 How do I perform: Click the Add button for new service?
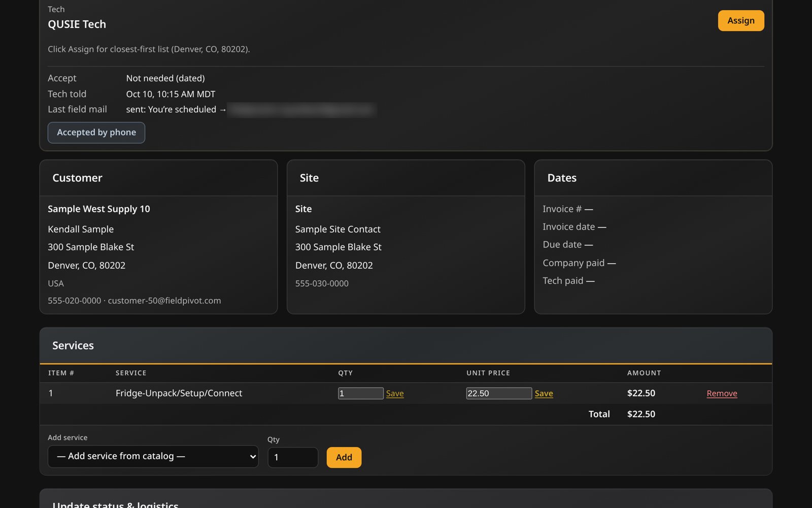344,457
